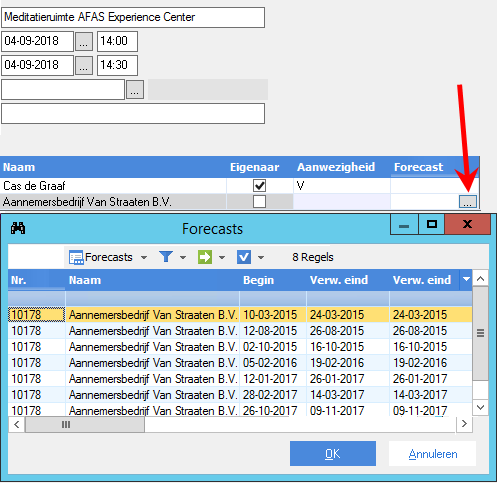Expand the filter funnel dropdown arrow
The image size is (497, 483).
point(183,257)
